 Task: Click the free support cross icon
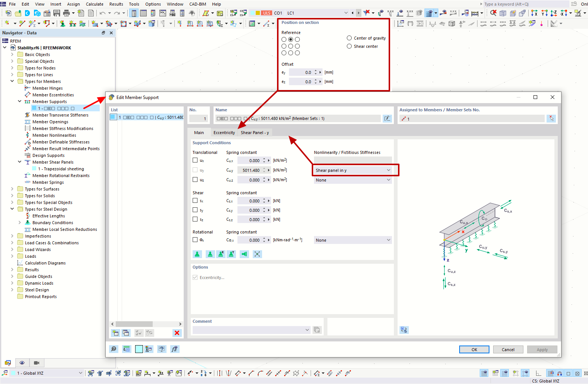(257, 254)
